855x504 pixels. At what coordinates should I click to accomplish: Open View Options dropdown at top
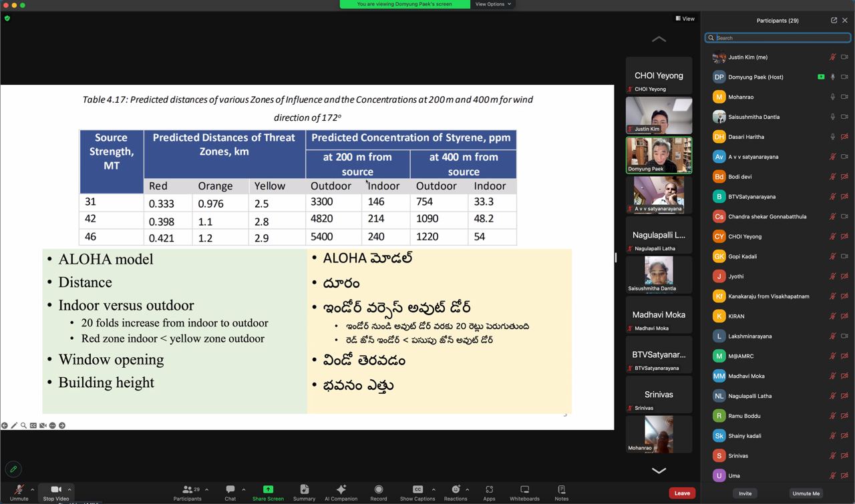click(x=493, y=4)
